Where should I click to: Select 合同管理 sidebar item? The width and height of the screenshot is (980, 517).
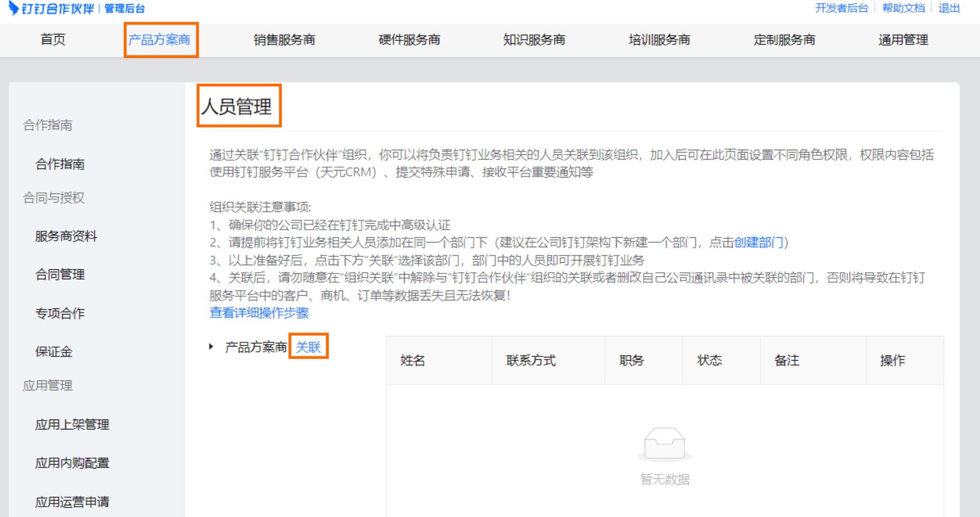point(60,275)
